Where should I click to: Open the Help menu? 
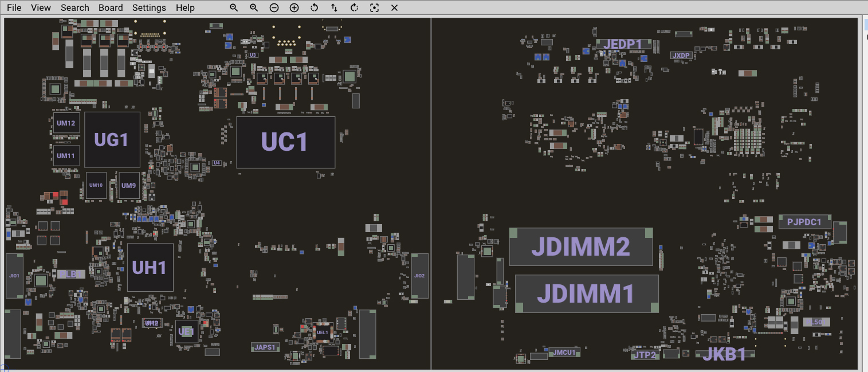[x=185, y=8]
